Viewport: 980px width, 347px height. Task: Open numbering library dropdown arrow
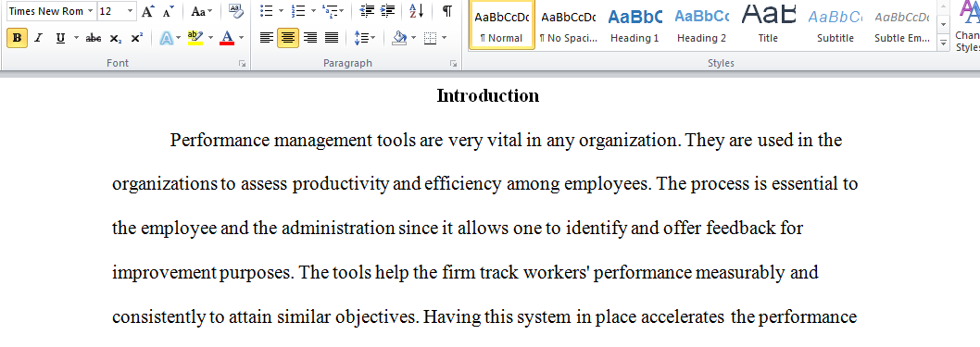click(x=312, y=11)
